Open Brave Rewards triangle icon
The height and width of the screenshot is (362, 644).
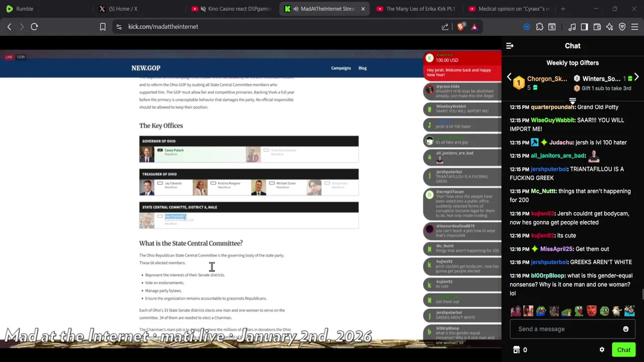coord(474,27)
